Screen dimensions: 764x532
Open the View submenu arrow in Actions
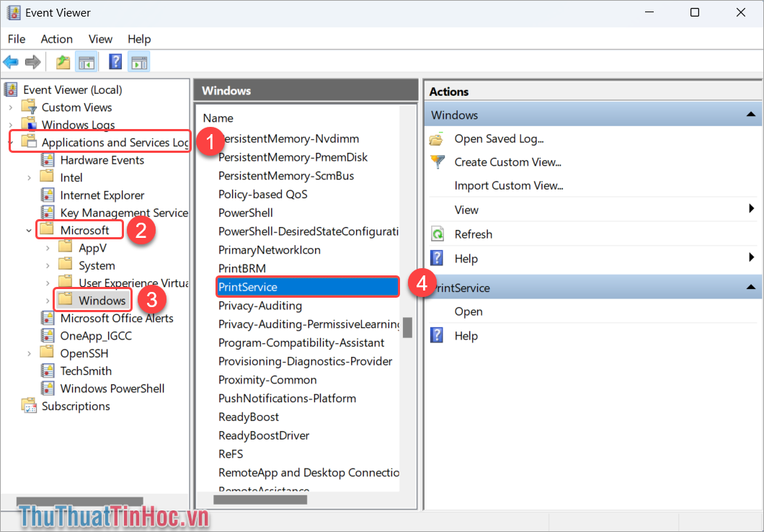pos(751,209)
